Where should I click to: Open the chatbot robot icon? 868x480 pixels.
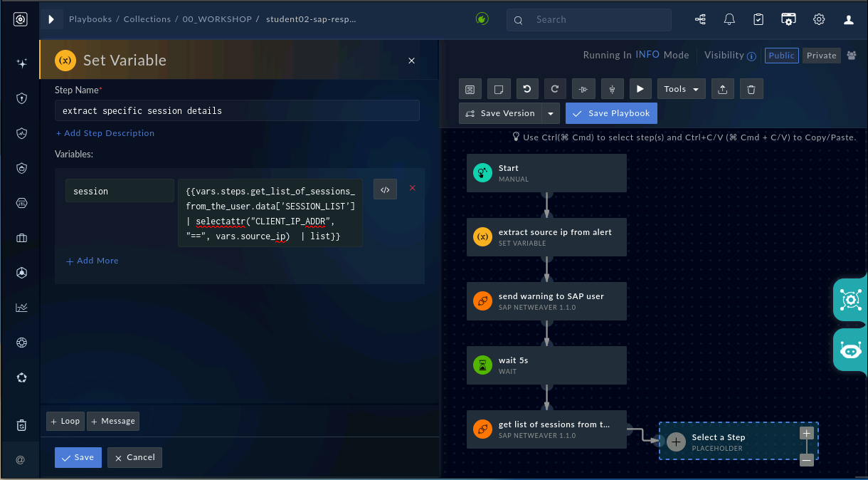click(851, 350)
